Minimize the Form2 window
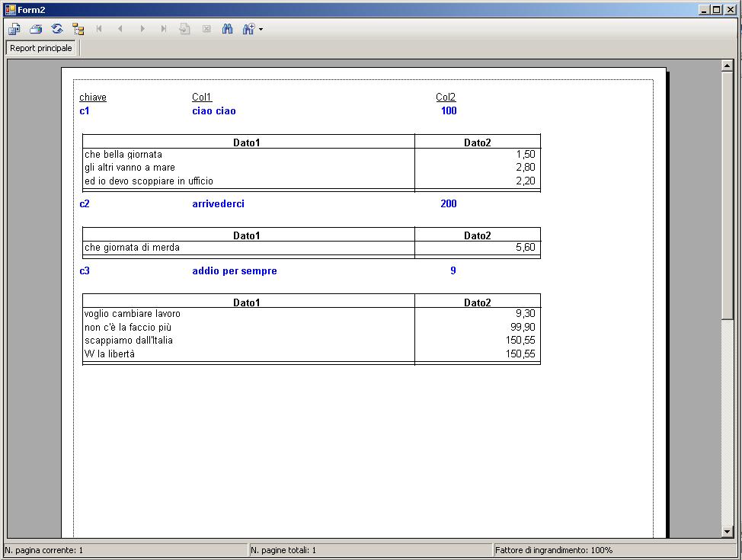 pyautogui.click(x=705, y=9)
